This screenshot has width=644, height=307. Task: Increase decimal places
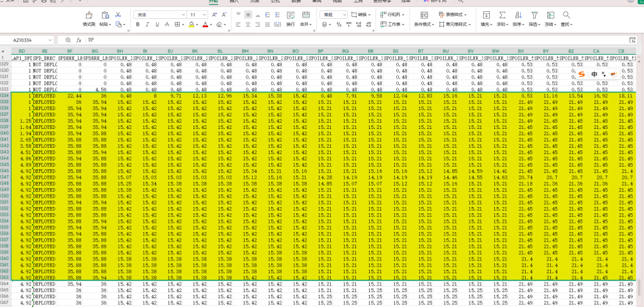(x=358, y=25)
